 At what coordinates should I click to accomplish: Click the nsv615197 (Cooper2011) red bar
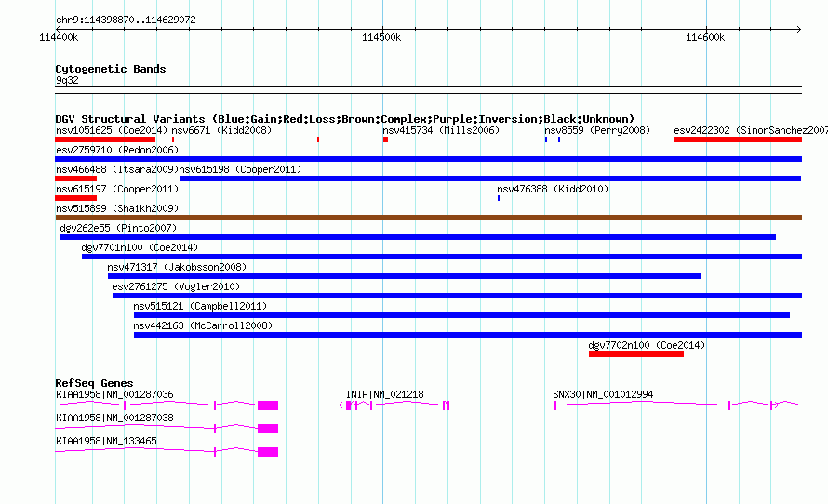(75, 198)
